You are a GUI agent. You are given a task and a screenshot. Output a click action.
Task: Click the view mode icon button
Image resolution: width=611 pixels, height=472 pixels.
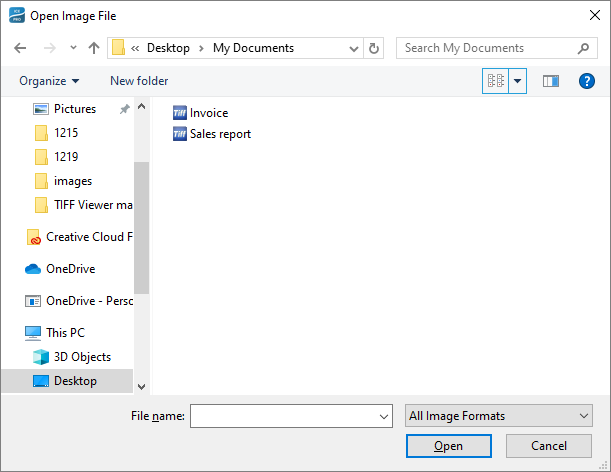click(495, 81)
